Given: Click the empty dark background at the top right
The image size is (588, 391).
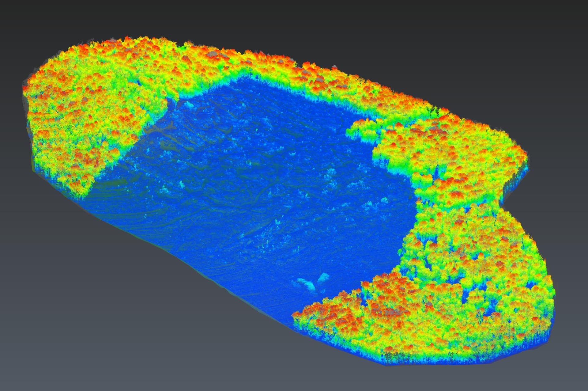Looking at the screenshot, I should click(505, 46).
